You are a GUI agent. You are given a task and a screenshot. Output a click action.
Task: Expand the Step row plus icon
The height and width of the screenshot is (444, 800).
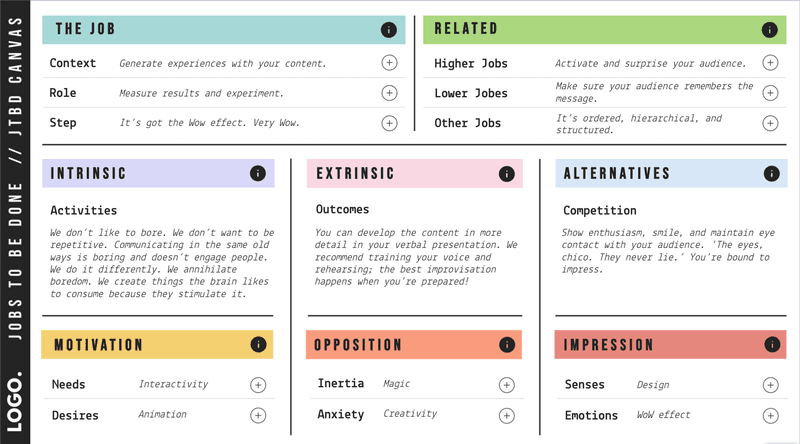point(389,123)
